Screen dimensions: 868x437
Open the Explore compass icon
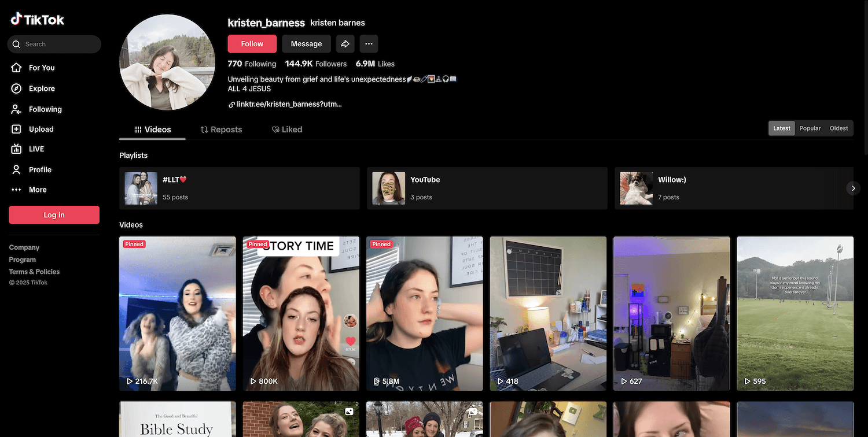16,88
